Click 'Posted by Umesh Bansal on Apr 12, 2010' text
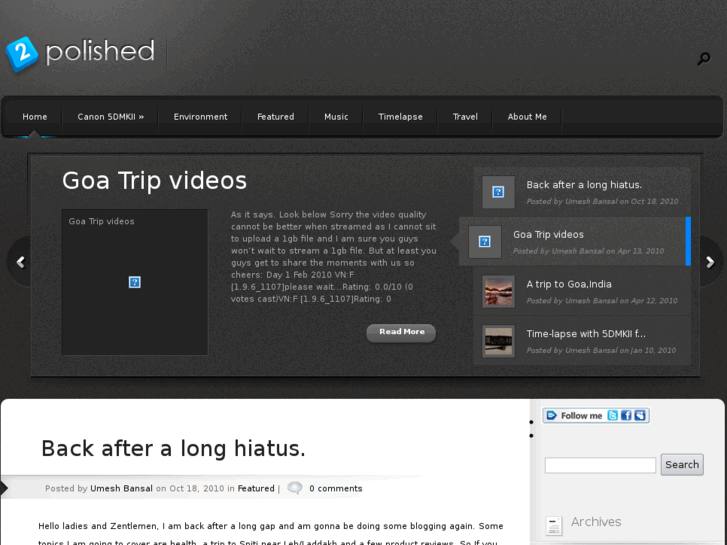727x545 pixels. pos(602,301)
